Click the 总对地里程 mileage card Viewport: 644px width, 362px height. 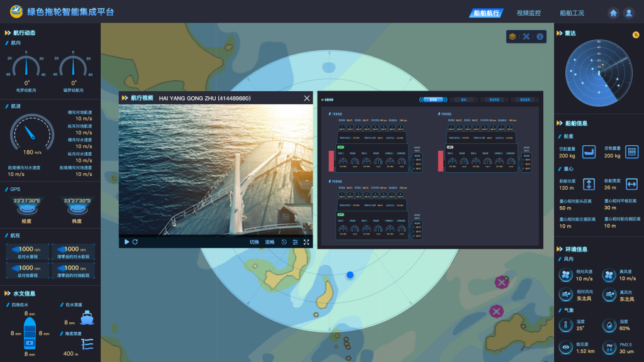(x=28, y=270)
